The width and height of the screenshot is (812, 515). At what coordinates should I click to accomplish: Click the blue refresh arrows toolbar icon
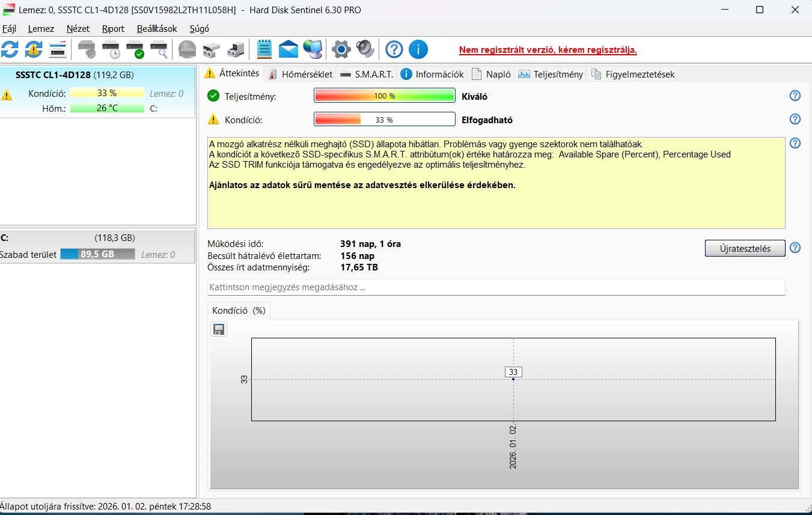10,49
